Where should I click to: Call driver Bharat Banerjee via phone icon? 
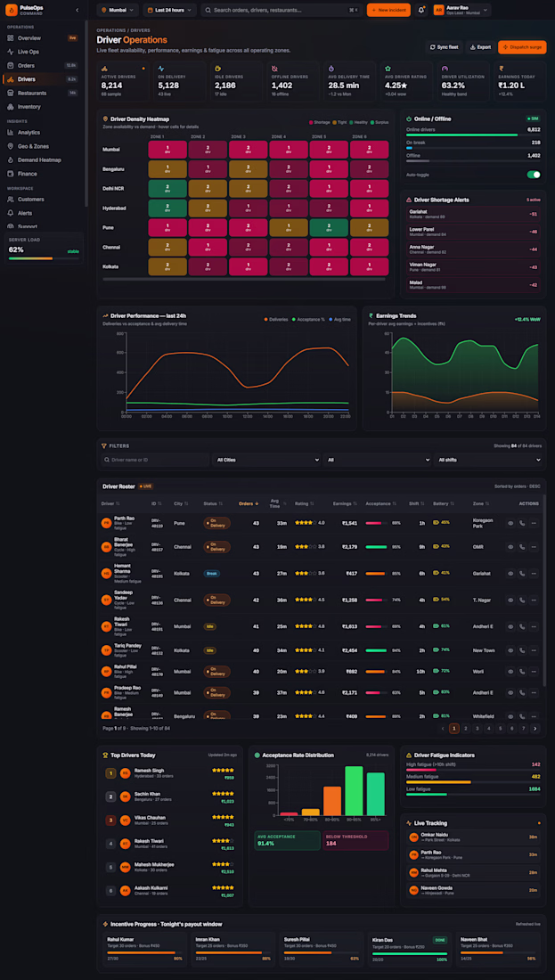coord(522,547)
